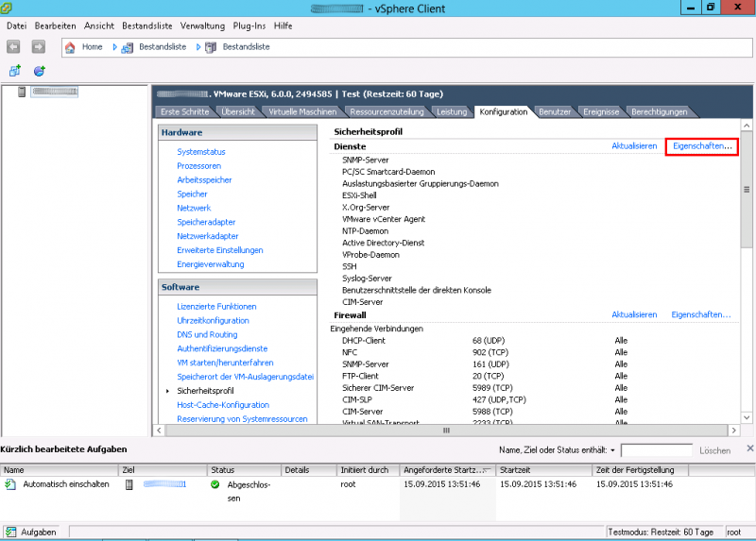Click Aktualisieren next to Dienste
The width and height of the screenshot is (756, 541).
coord(634,146)
